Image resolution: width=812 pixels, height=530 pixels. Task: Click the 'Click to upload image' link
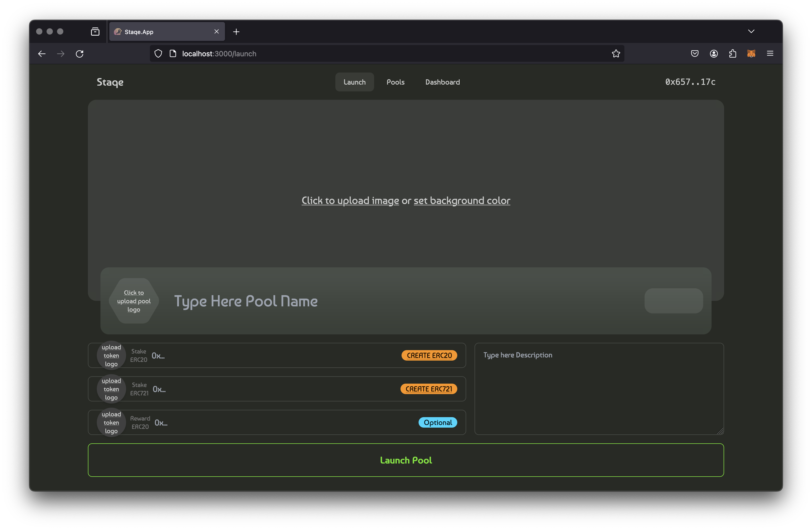click(x=350, y=201)
